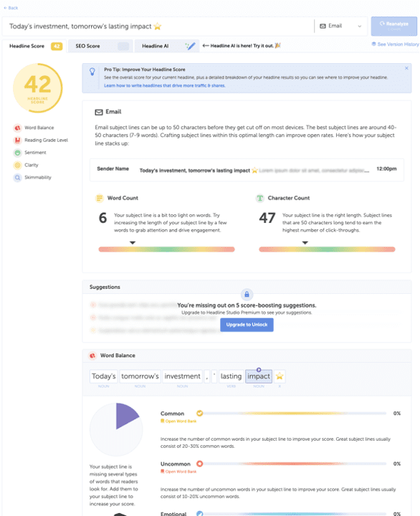420x516 pixels.
Task: Select the Headline Score tab
Action: 34,46
